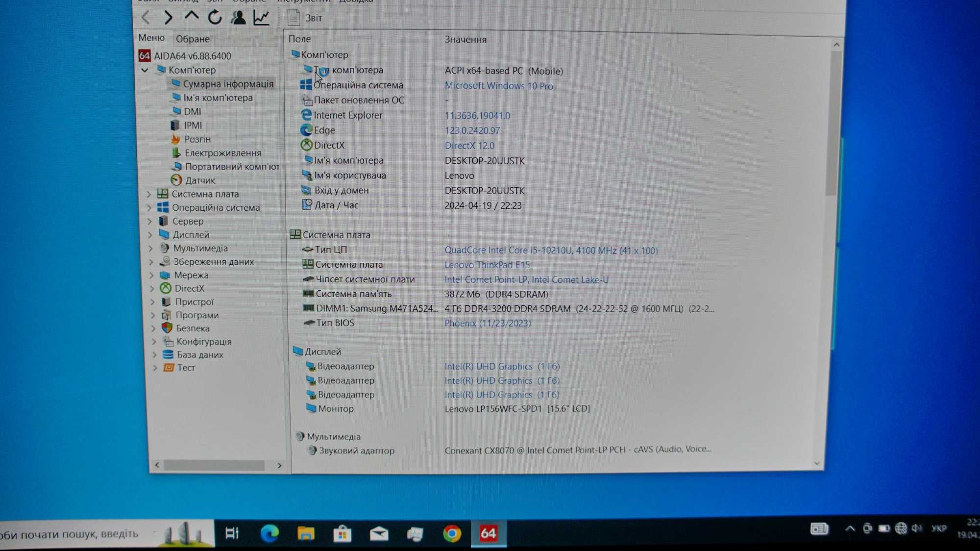This screenshot has height=551, width=980.
Task: Expand Операційна система tree node
Action: coord(149,208)
